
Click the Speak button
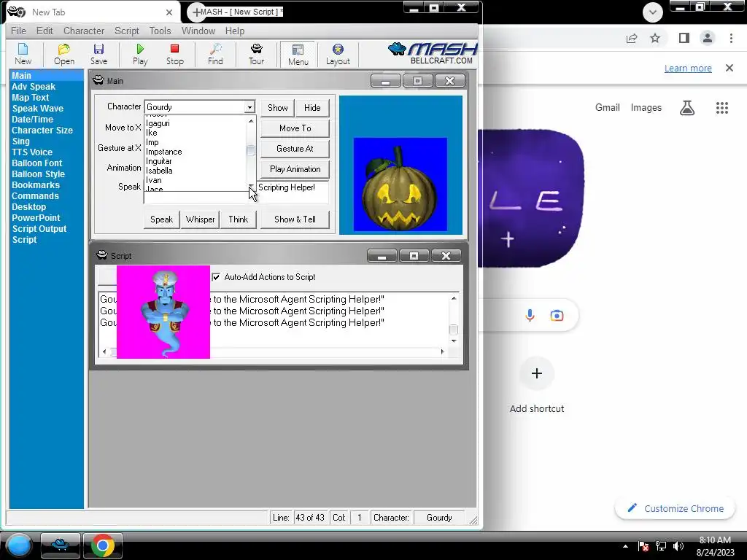(161, 219)
